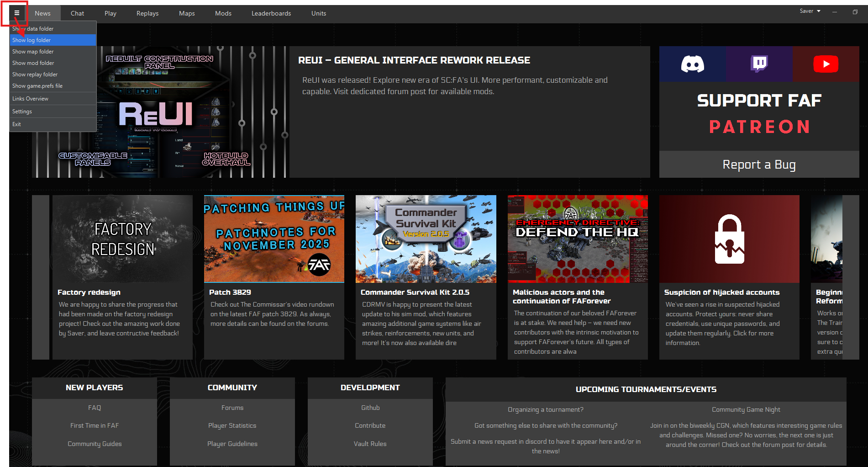Open the Contribute link
Viewport: 868px width, 467px height.
[370, 425]
